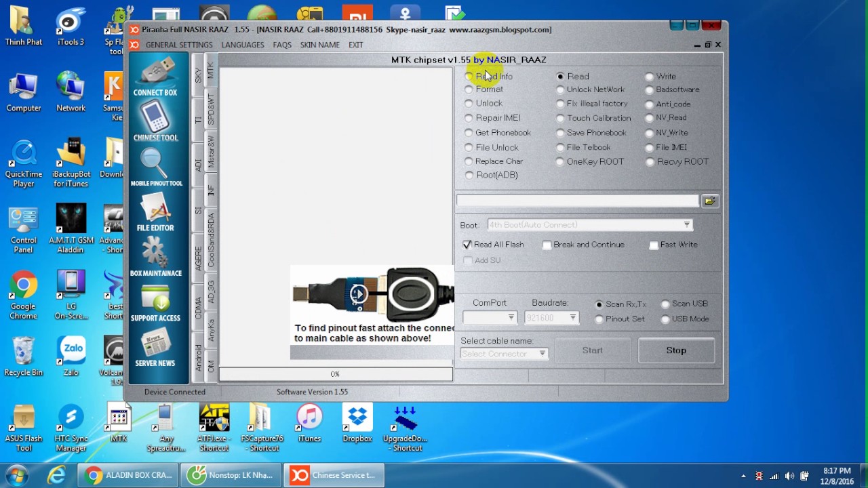This screenshot has height=488, width=868.
Task: Open the Windows Start menu
Action: (x=16, y=475)
